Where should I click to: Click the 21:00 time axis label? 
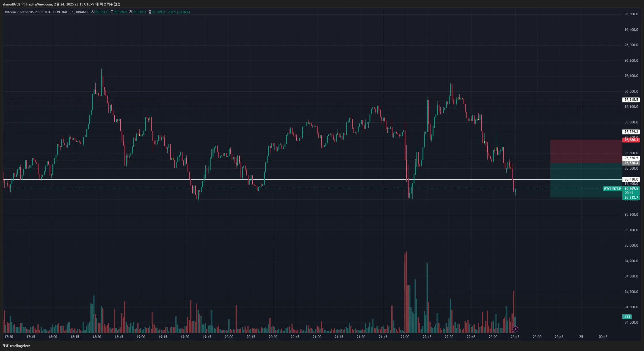pos(317,337)
